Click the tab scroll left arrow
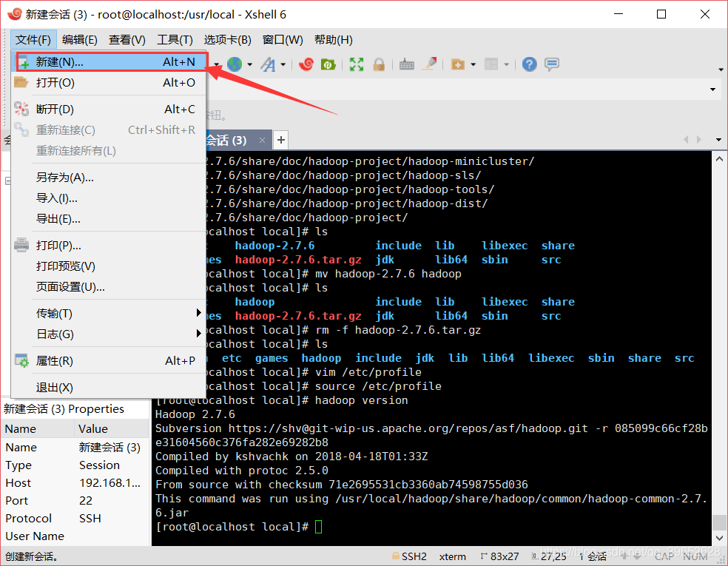Image resolution: width=728 pixels, height=566 pixels. pyautogui.click(x=686, y=139)
